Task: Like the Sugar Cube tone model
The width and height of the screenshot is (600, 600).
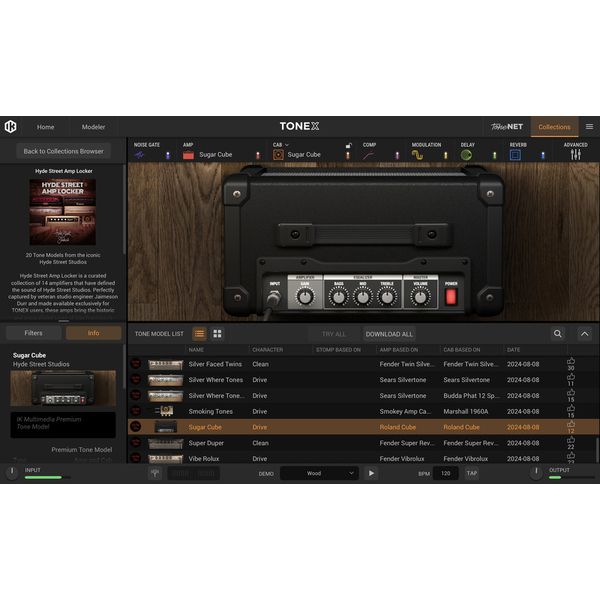Action: pyautogui.click(x=571, y=424)
